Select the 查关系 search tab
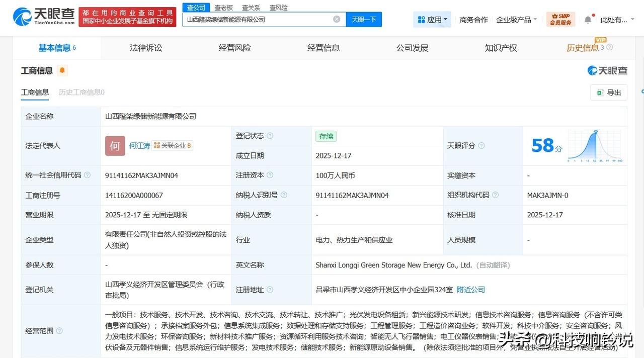Image resolution: width=644 pixels, height=358 pixels. coord(251,8)
